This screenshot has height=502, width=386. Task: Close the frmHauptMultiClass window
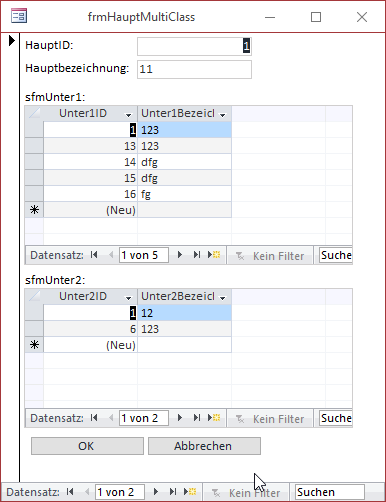(x=362, y=17)
